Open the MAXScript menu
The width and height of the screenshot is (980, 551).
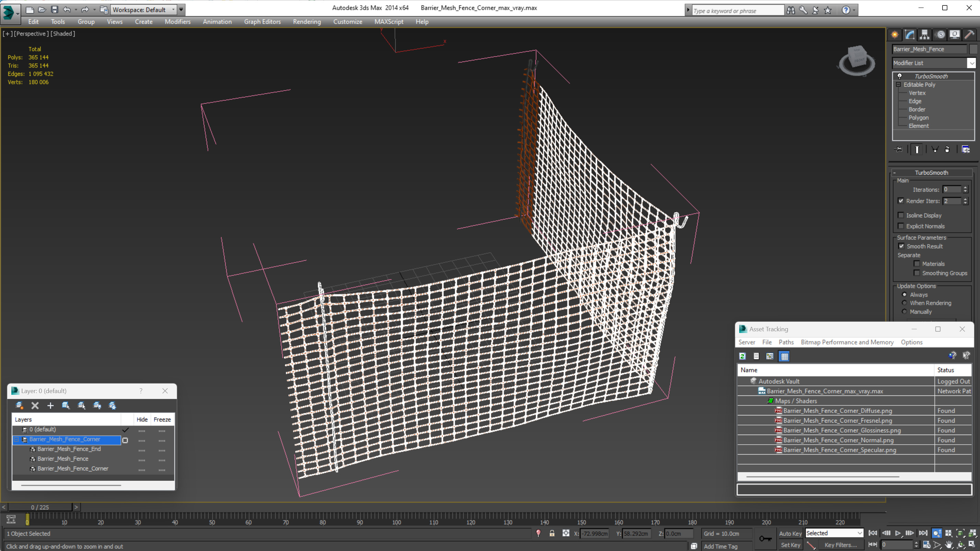[x=388, y=22]
